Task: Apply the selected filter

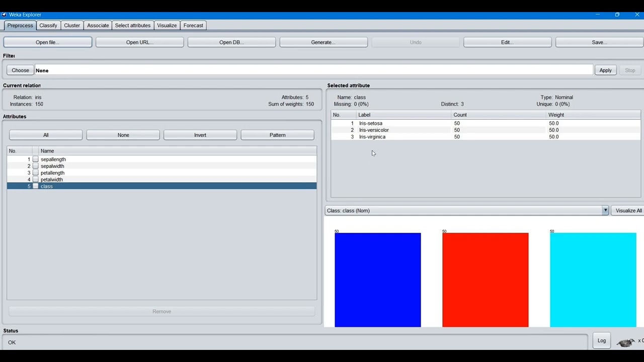Action: click(x=605, y=70)
